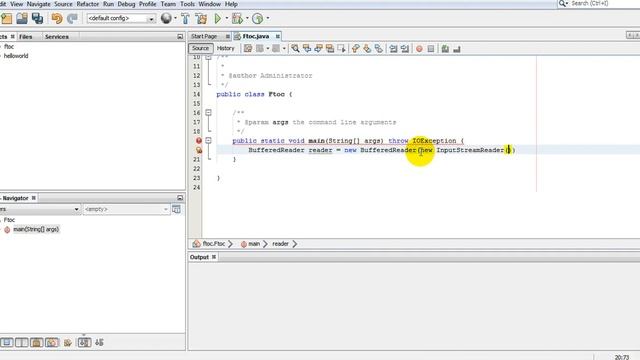Switch to the Files panel tab
640x360 pixels.
25,37
